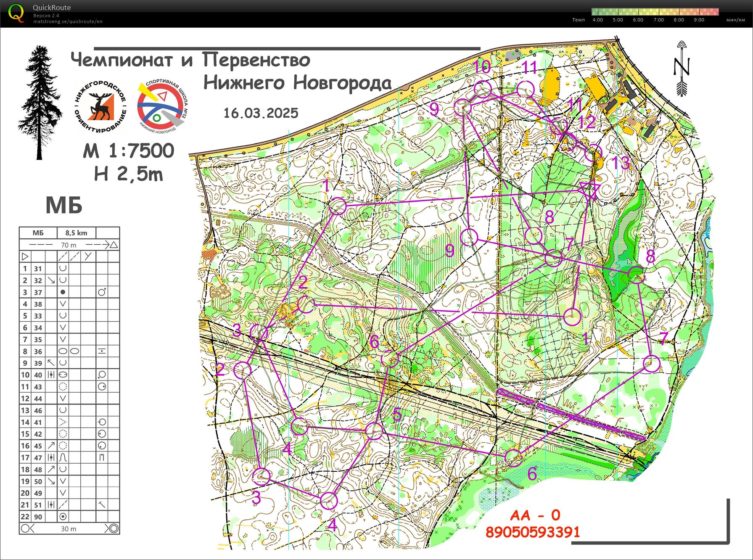Click control circle 5 on the map
The width and height of the screenshot is (753, 560).
pos(374,431)
